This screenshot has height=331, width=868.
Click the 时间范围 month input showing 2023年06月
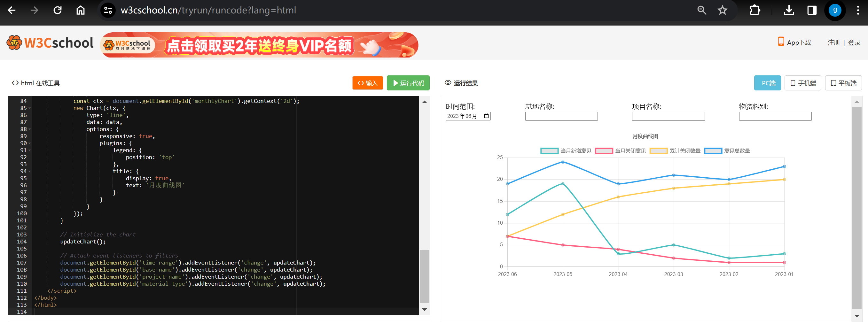pyautogui.click(x=468, y=116)
